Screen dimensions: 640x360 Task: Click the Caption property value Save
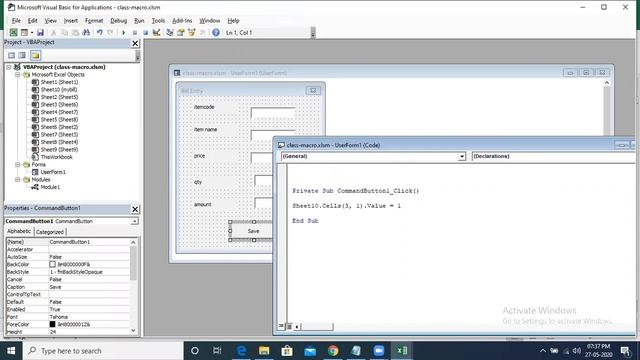click(x=89, y=287)
